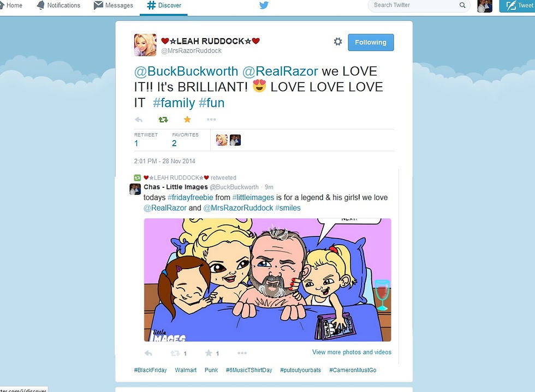Unfavorite the main tweet via star
This screenshot has height=392, width=535.
[187, 119]
